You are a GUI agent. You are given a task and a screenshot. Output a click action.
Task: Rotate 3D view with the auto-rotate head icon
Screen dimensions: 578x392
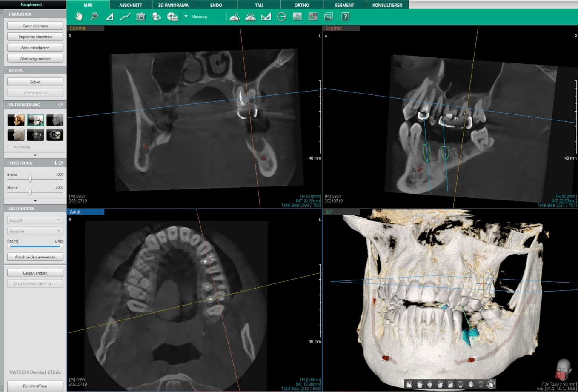491,384
